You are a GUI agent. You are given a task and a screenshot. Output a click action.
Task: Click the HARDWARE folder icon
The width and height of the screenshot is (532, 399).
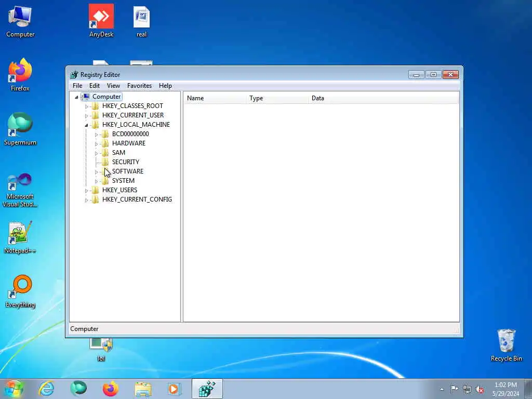point(105,143)
